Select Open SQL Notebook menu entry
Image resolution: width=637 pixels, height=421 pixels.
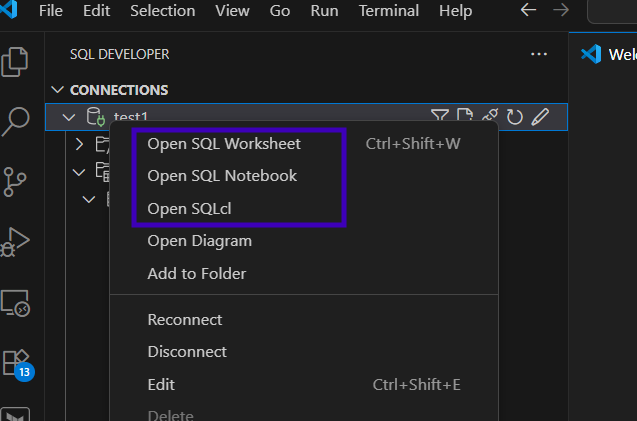tap(222, 176)
